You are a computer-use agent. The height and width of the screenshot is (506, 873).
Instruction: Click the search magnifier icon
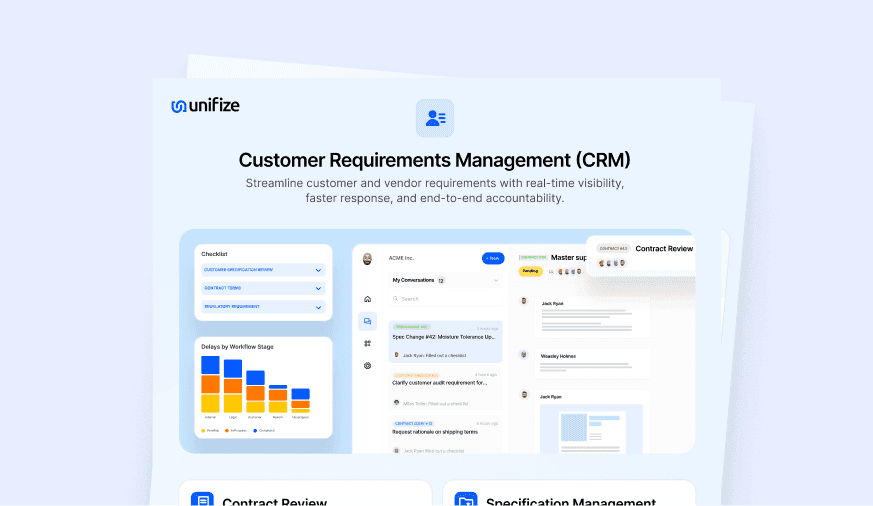(396, 299)
